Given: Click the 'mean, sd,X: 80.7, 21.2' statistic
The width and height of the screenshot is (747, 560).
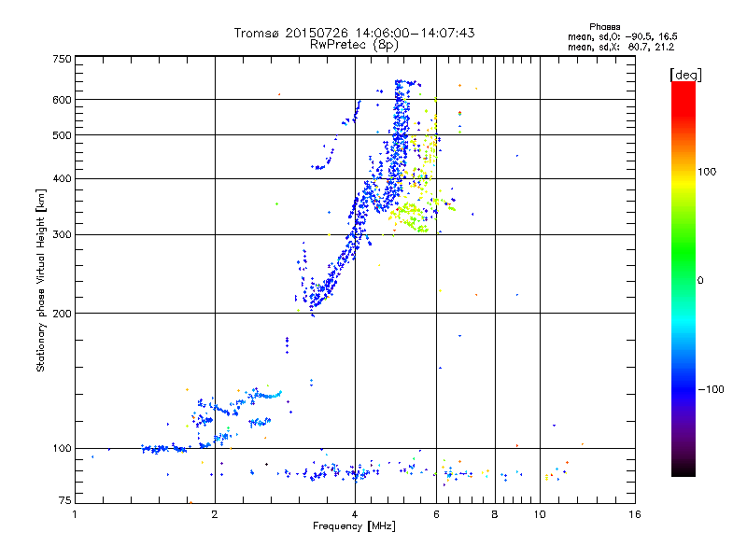Looking at the screenshot, I should [x=621, y=47].
